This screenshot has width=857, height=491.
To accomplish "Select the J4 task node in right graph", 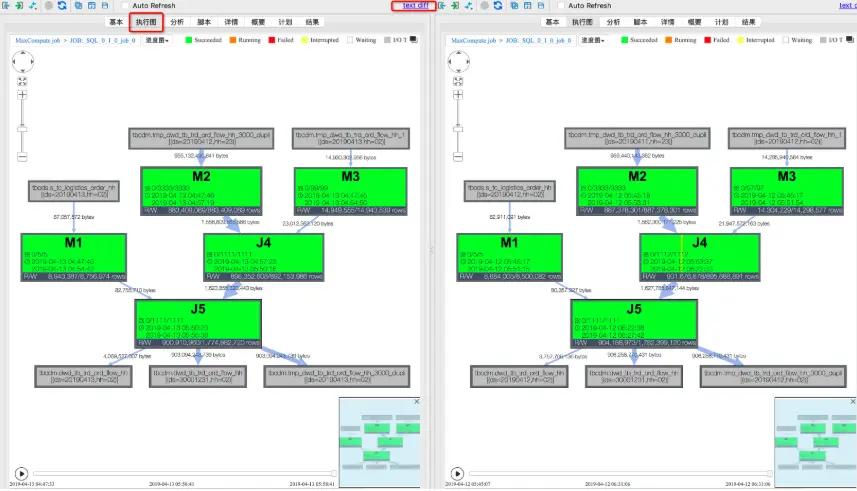I will 700,257.
